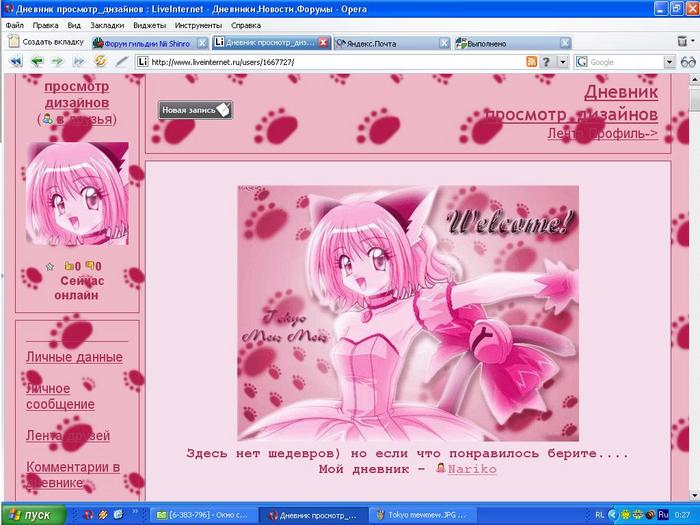700x525 pixels.
Task: Click the folder count icon under avatar
Action: (69, 266)
